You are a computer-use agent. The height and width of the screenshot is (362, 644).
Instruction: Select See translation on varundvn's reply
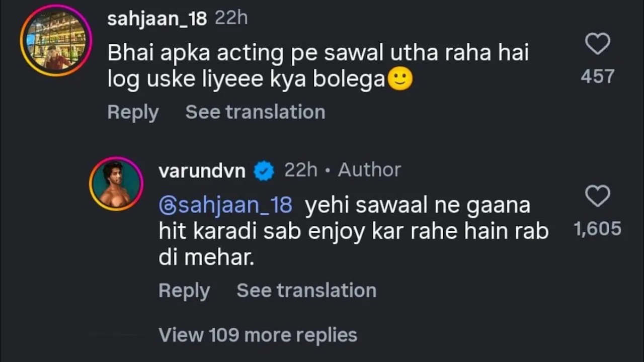point(306,290)
